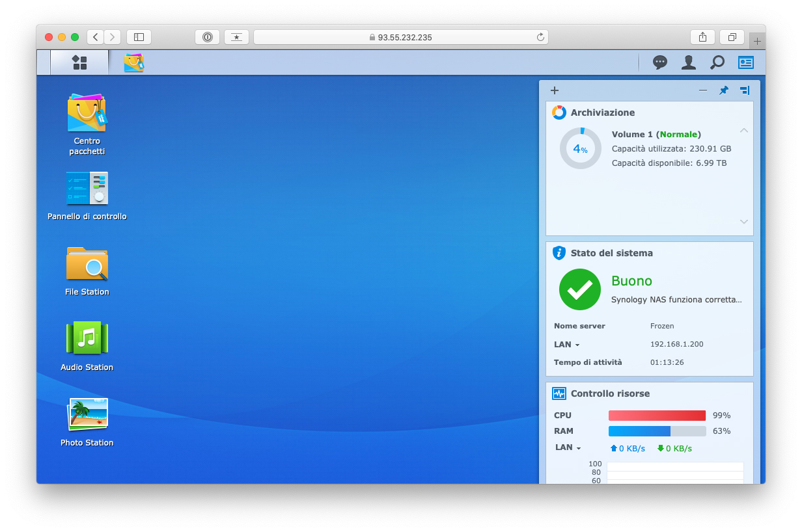The height and width of the screenshot is (532, 802).
Task: Click the search magnifier icon in taskbar
Action: [x=717, y=62]
